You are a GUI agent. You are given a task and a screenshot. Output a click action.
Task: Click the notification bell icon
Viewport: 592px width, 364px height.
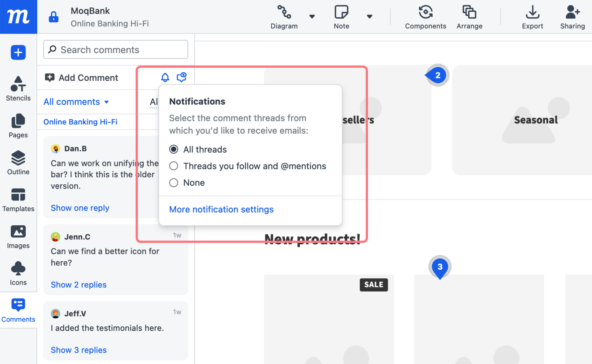click(x=165, y=77)
